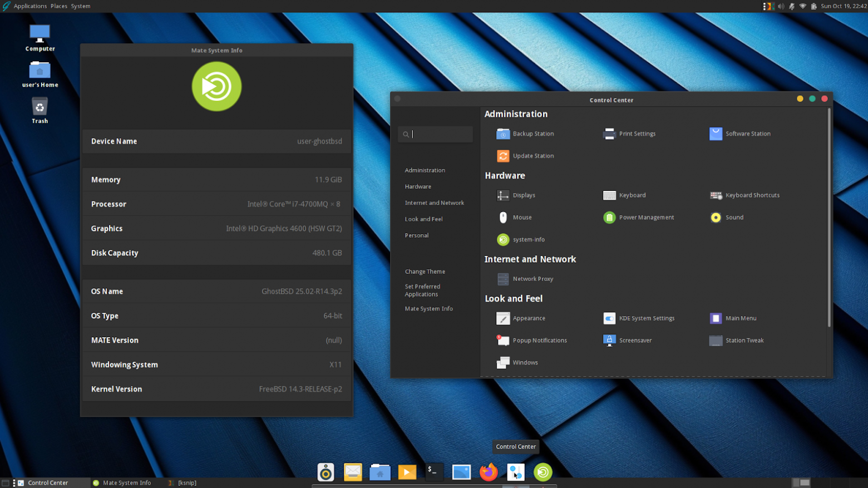This screenshot has width=868, height=488.
Task: Toggle notifications via the bell tray icon
Action: (792, 6)
